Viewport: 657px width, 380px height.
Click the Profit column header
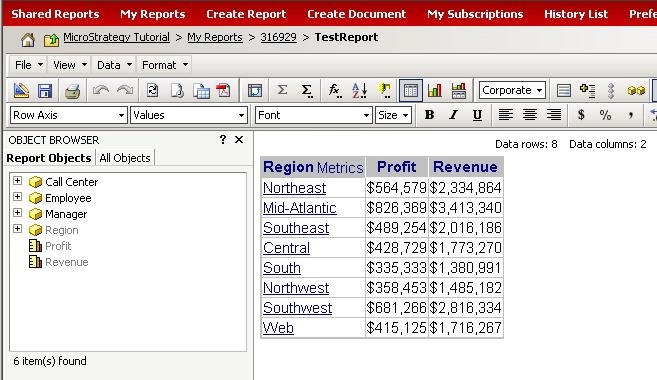[396, 167]
